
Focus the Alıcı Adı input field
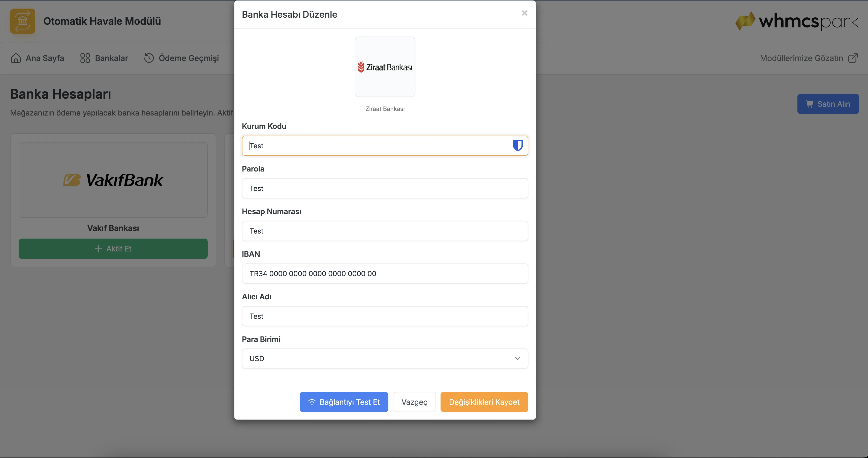point(385,316)
